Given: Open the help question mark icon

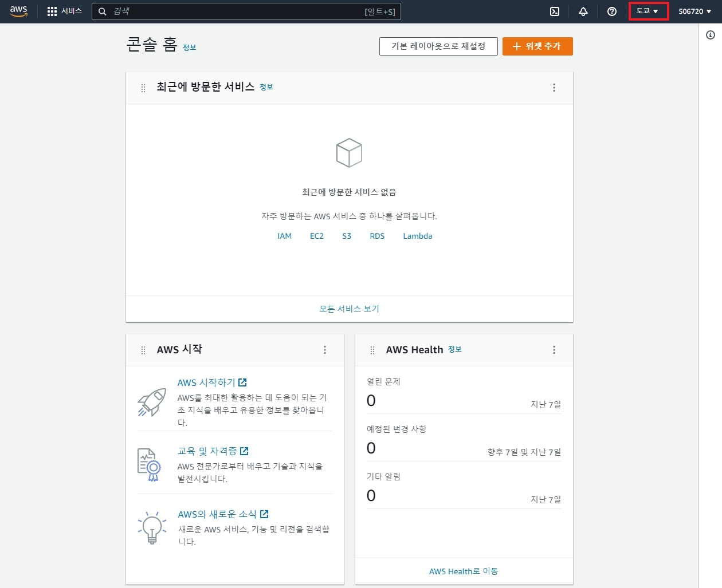Looking at the screenshot, I should pos(612,11).
